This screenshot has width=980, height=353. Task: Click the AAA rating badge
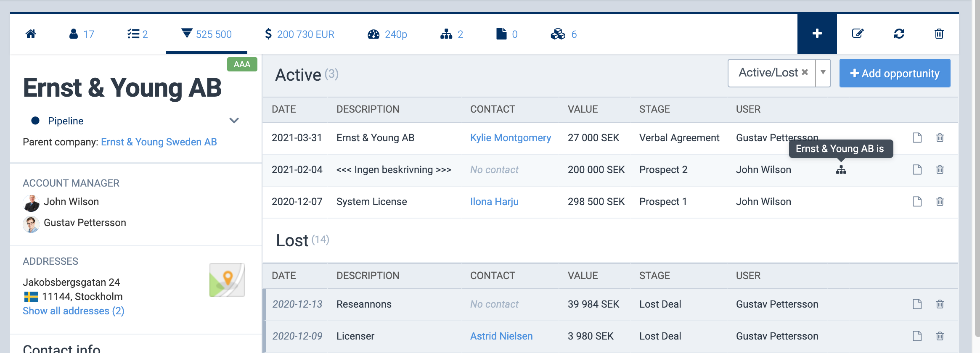[x=242, y=64]
